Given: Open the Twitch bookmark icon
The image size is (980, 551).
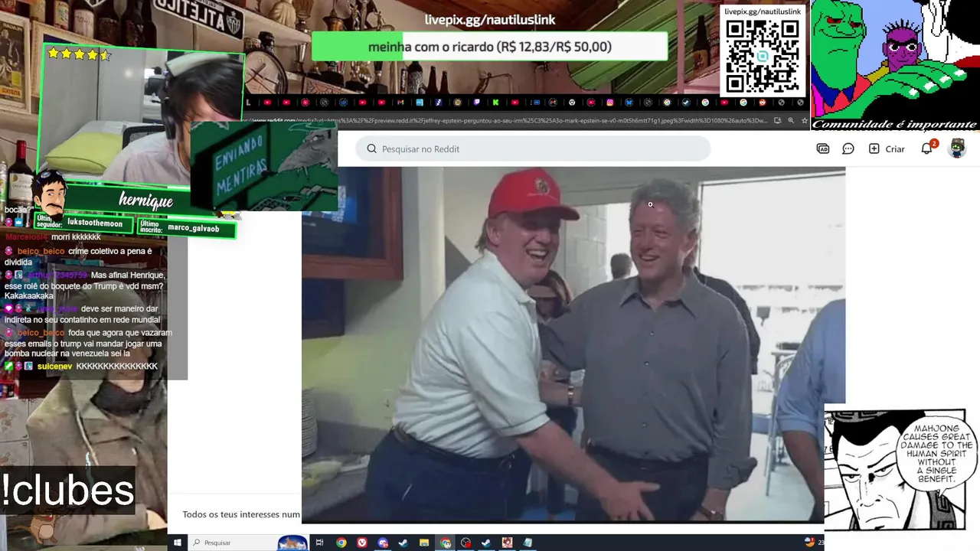Looking at the screenshot, I should 476,103.
